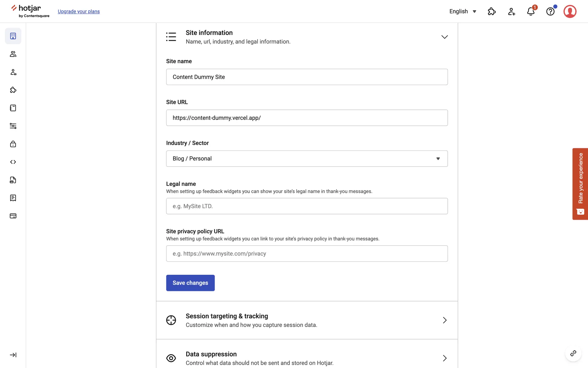This screenshot has width=588, height=368.
Task: Open the lock security sidebar icon
Action: coord(13,144)
